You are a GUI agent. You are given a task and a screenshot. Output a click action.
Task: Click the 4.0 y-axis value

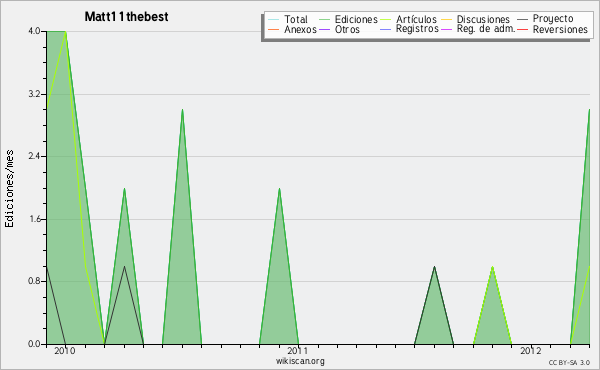click(x=34, y=31)
